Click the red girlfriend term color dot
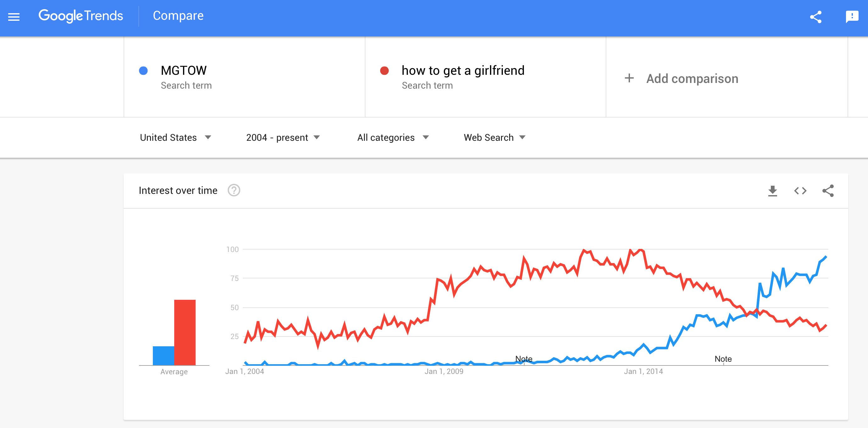 pyautogui.click(x=384, y=70)
